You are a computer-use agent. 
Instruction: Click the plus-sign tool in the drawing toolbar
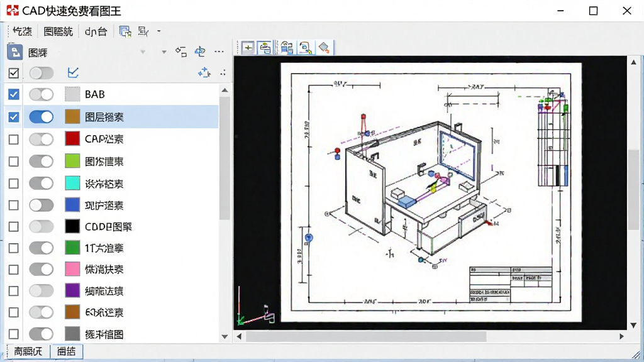coord(248,48)
